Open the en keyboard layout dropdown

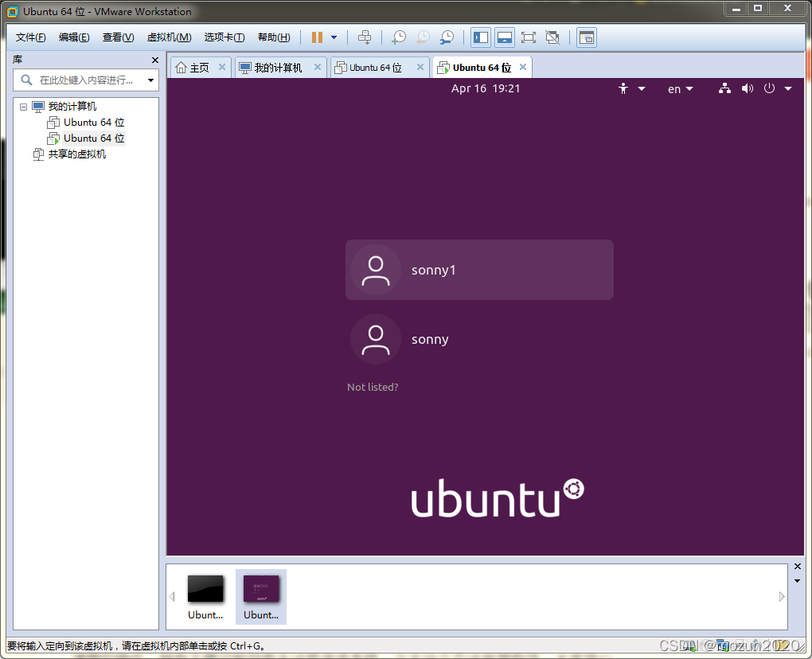pos(679,88)
